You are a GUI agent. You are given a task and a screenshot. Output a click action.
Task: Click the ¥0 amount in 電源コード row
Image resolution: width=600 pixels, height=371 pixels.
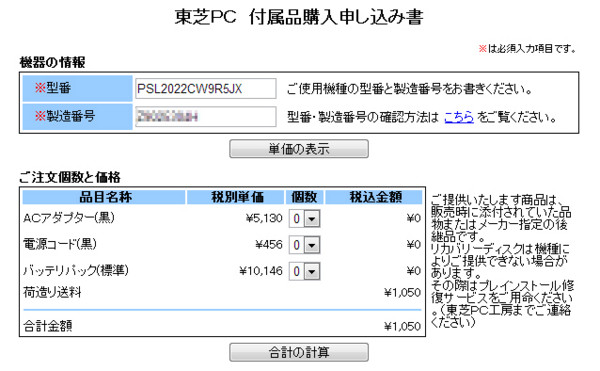click(414, 244)
